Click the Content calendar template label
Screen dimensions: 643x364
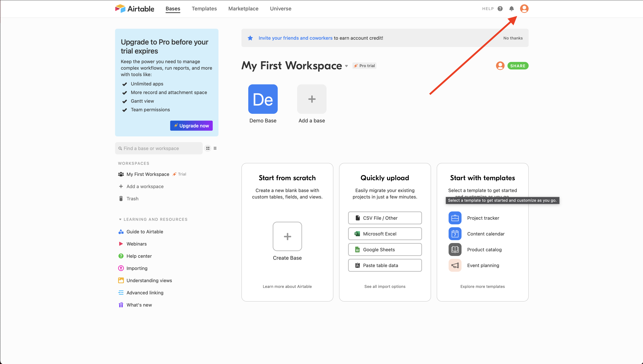(x=486, y=234)
